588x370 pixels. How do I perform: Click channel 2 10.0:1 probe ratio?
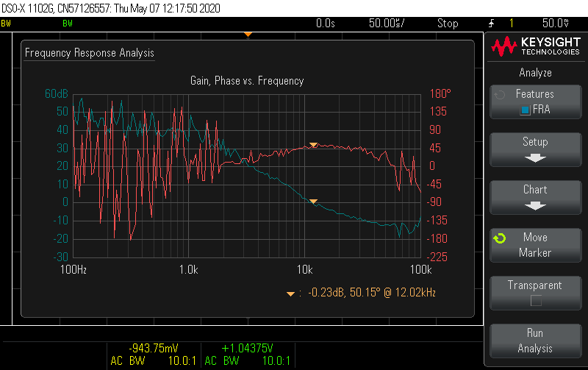tap(276, 361)
